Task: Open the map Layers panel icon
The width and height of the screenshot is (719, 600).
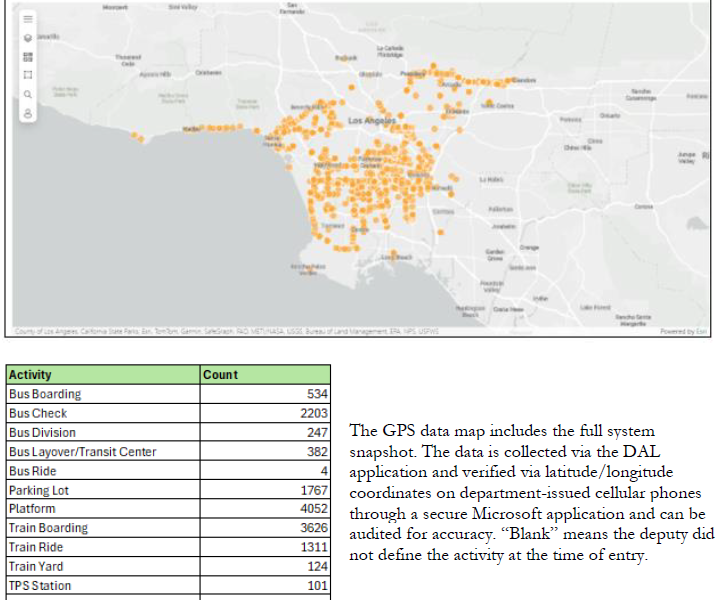Action: point(28,37)
